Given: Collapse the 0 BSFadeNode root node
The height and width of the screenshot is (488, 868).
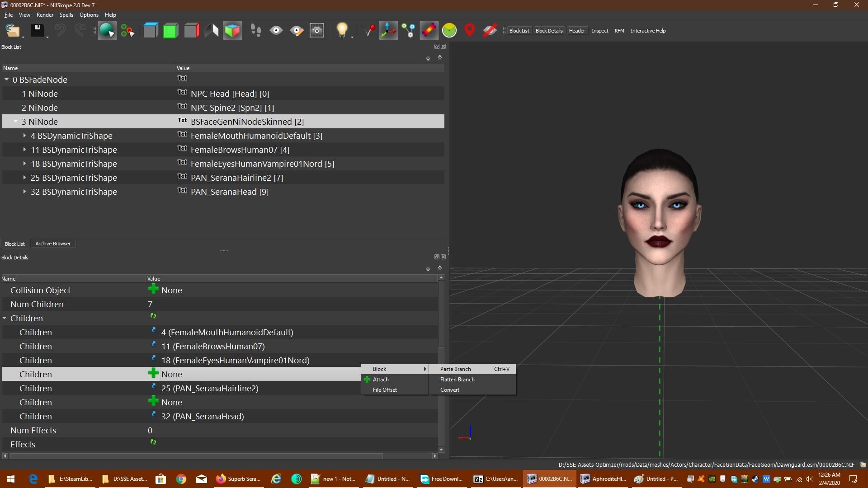Looking at the screenshot, I should tap(6, 80).
